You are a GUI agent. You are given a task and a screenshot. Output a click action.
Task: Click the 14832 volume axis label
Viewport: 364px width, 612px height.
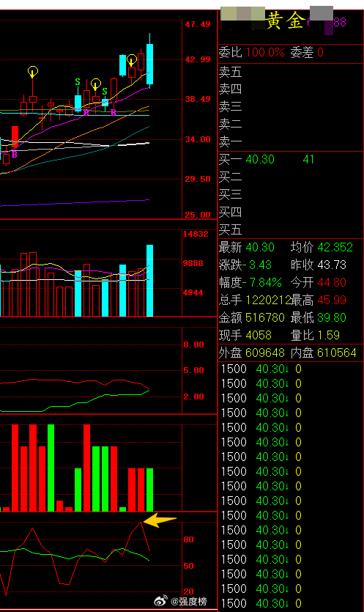pos(196,234)
